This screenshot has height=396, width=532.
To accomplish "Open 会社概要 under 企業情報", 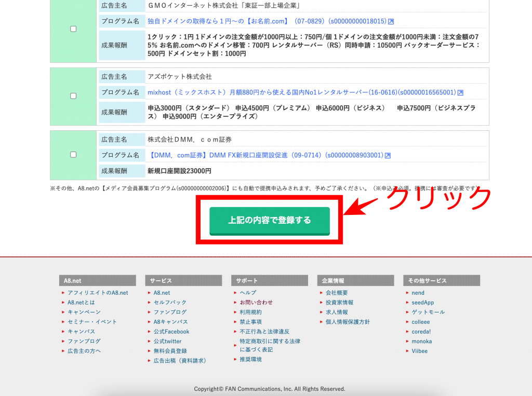I will pos(337,293).
